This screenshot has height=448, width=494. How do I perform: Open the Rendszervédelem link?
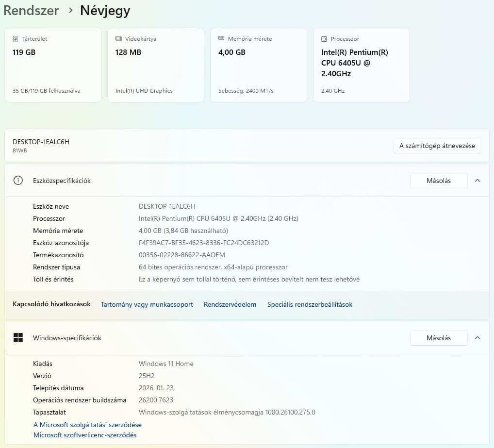point(230,304)
